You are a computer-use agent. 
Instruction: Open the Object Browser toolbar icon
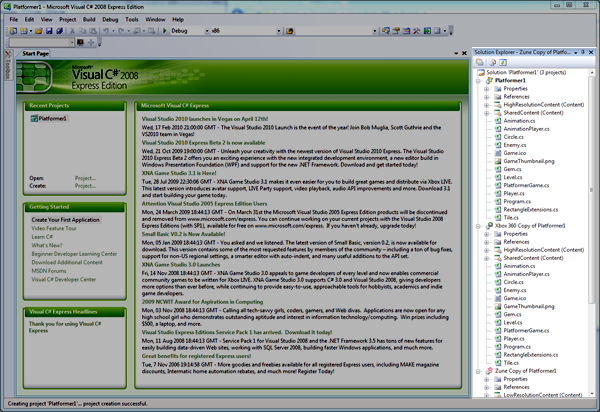point(406,31)
